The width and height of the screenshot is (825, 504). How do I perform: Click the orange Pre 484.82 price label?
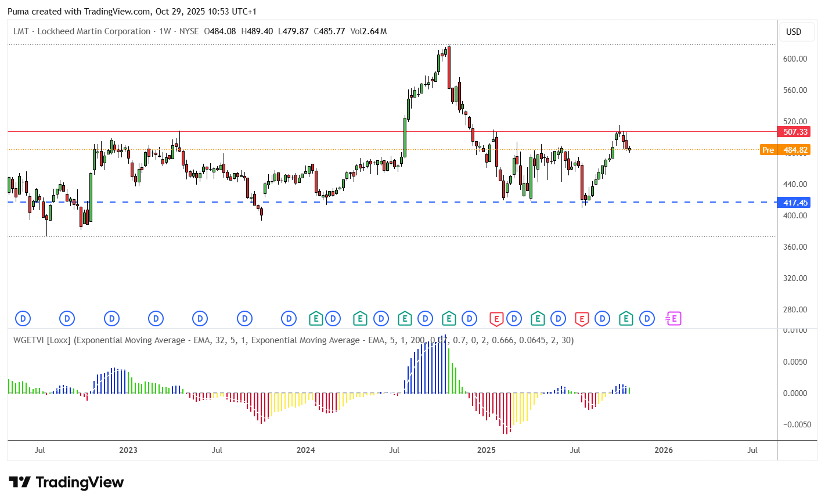785,150
